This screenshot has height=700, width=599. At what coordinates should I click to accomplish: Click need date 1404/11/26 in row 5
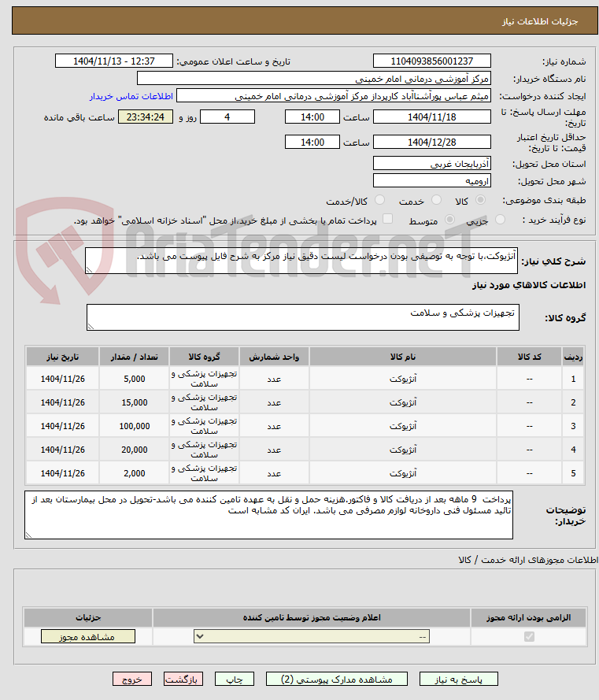click(62, 473)
